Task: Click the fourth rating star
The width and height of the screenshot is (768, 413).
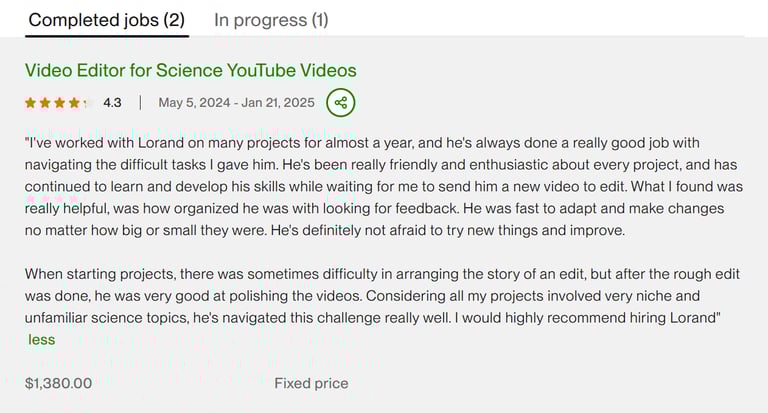Action: point(72,102)
